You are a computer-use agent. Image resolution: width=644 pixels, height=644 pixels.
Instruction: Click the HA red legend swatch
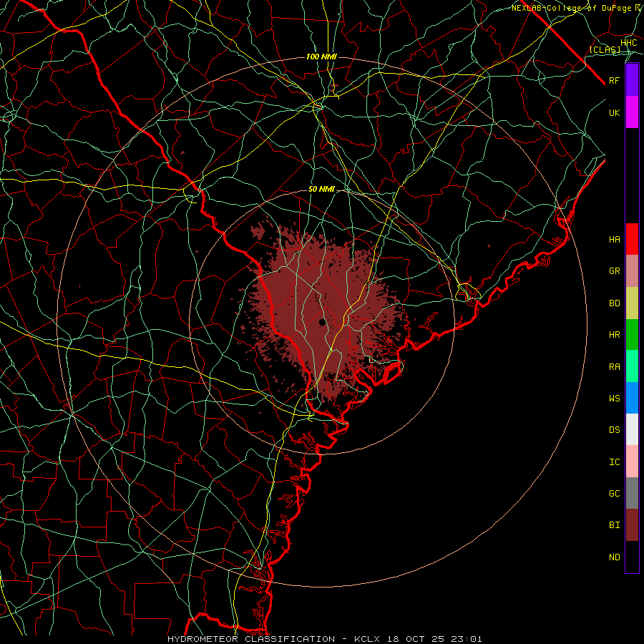632,239
